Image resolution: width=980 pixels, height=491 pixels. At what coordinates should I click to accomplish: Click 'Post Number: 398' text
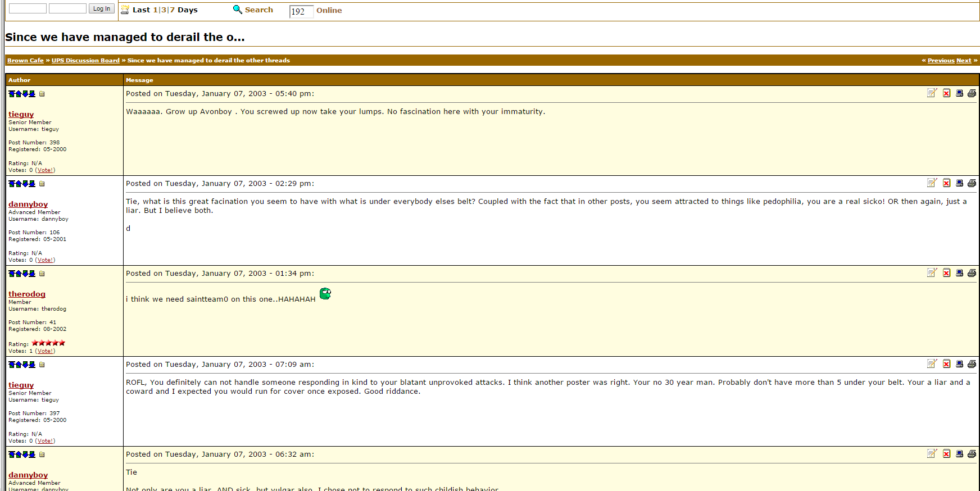[34, 143]
